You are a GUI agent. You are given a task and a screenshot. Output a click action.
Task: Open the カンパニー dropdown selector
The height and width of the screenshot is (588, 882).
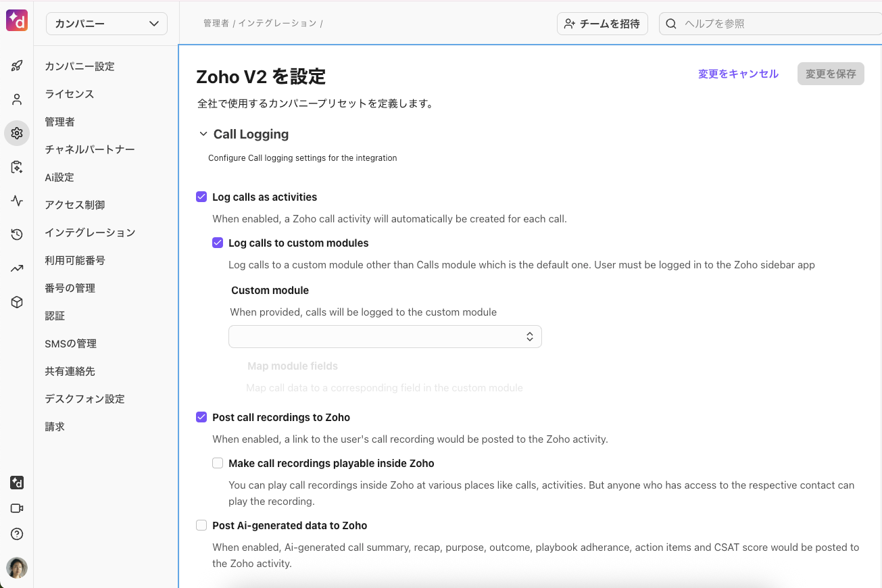[107, 24]
